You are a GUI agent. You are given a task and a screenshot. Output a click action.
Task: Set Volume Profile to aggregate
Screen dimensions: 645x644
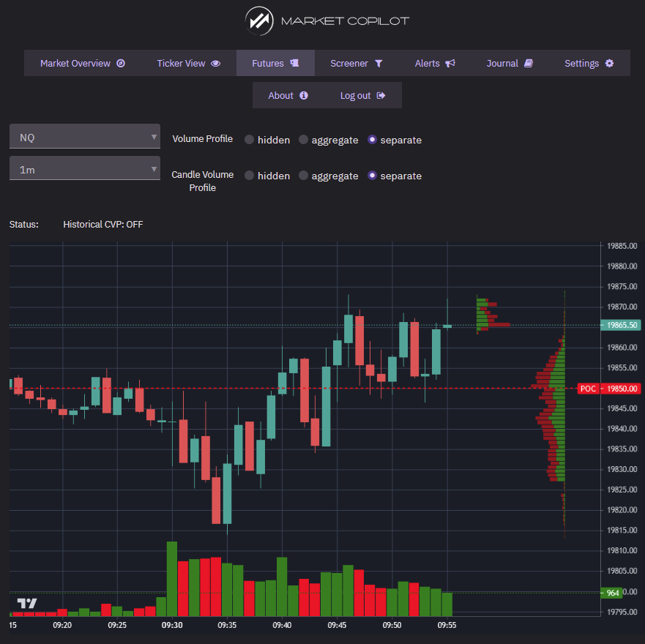[x=303, y=139]
